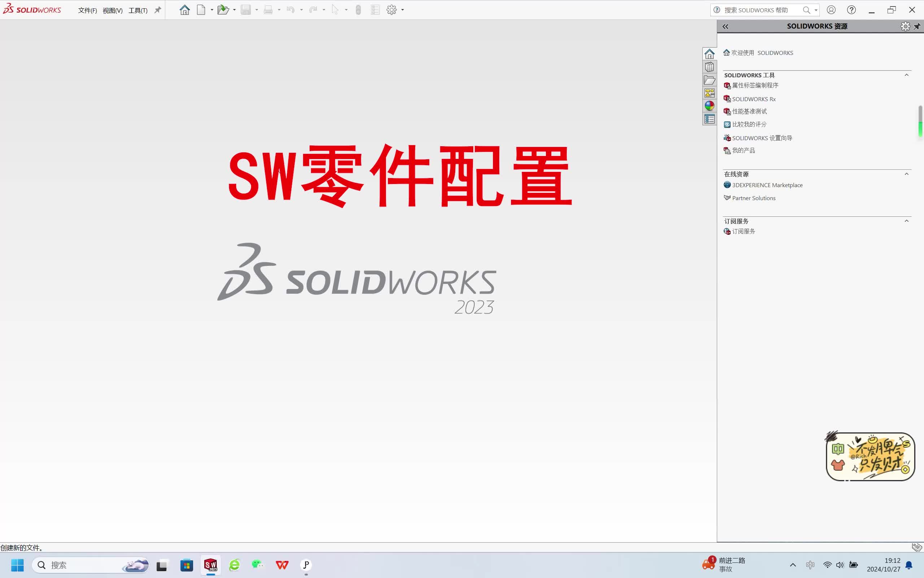Expand Options gear dropdown arrow
This screenshot has height=578, width=924.
click(x=403, y=10)
